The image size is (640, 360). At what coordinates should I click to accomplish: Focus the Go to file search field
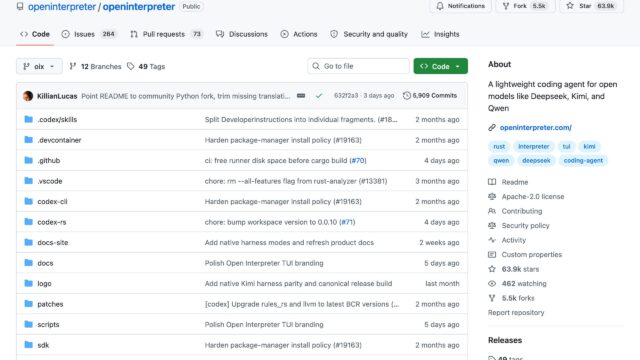(358, 66)
